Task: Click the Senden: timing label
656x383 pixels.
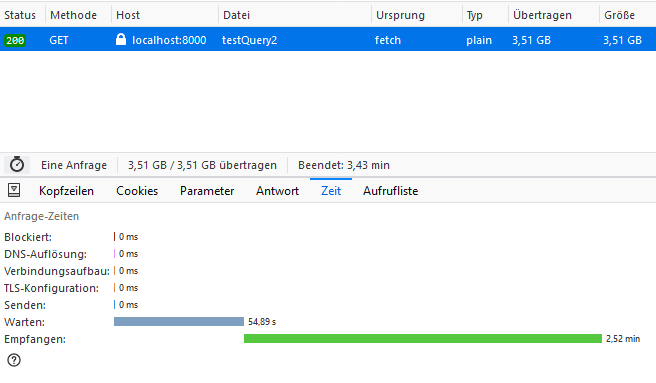Action: [25, 305]
